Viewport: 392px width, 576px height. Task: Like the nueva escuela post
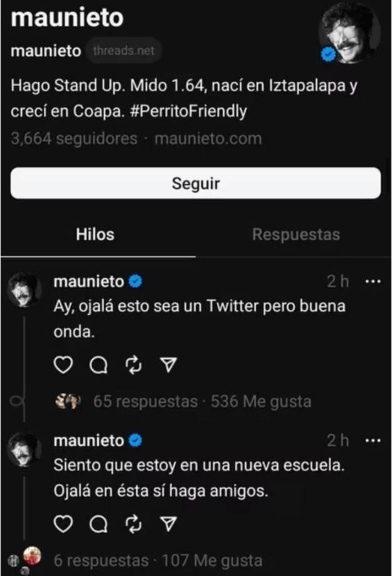[65, 524]
